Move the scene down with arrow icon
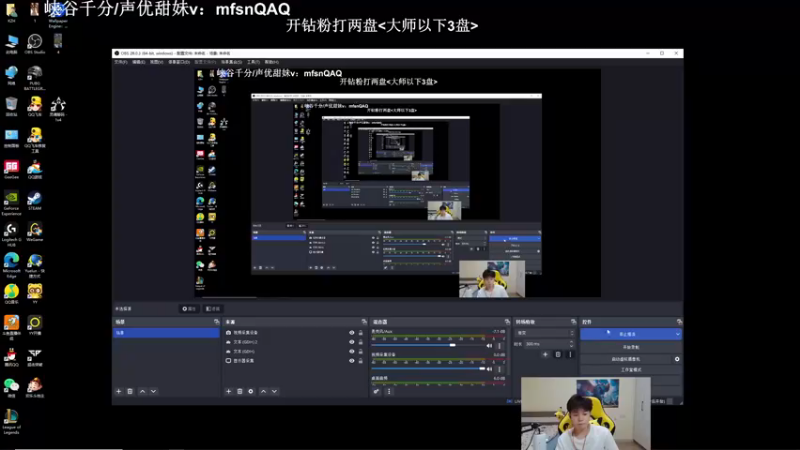 [154, 391]
